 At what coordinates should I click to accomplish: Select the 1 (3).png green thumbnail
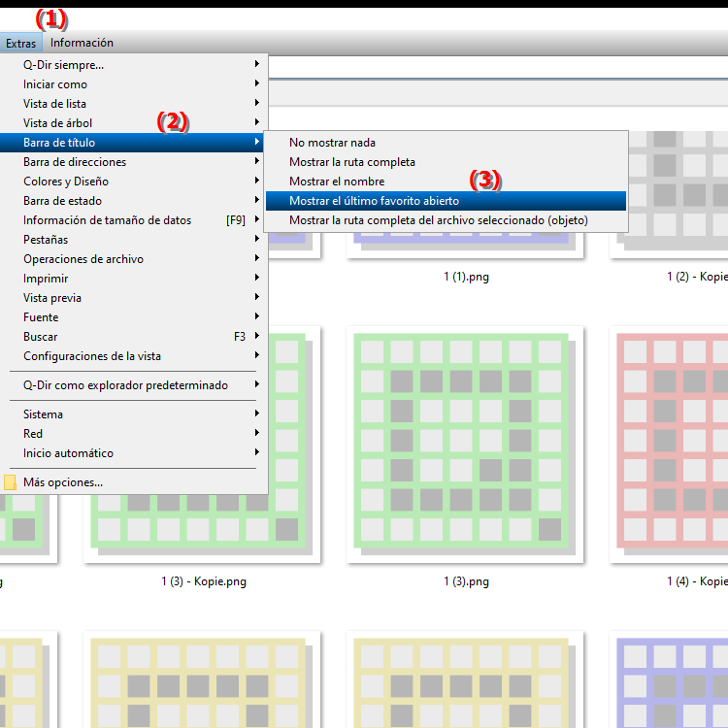(x=465, y=445)
